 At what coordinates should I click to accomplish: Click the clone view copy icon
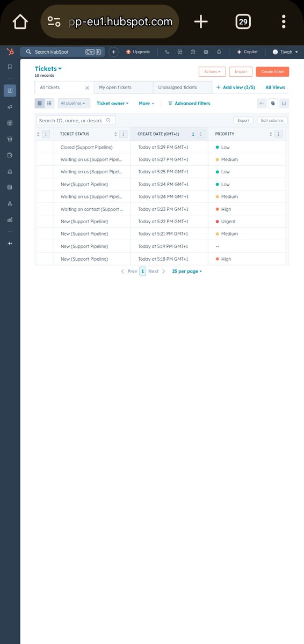[x=273, y=104]
